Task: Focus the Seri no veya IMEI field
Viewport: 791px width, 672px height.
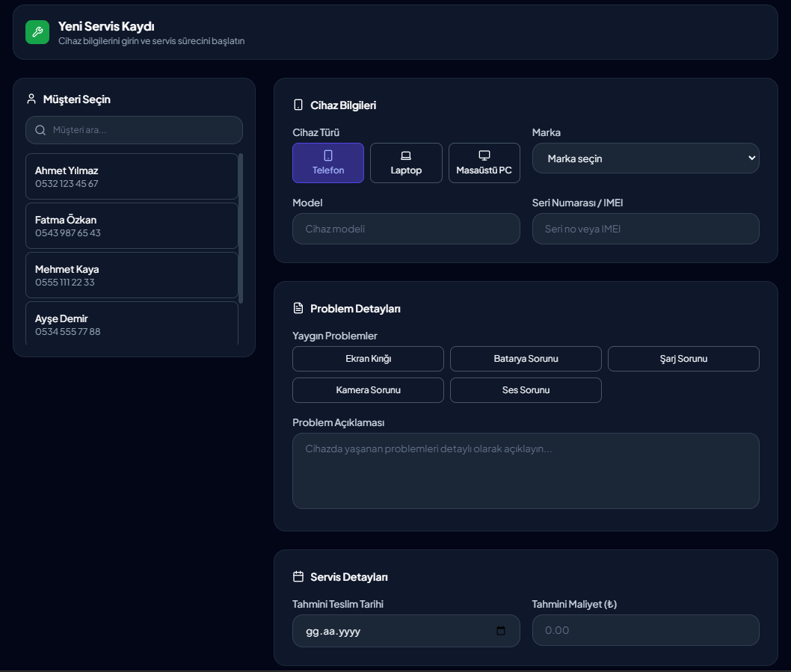Action: 645,229
